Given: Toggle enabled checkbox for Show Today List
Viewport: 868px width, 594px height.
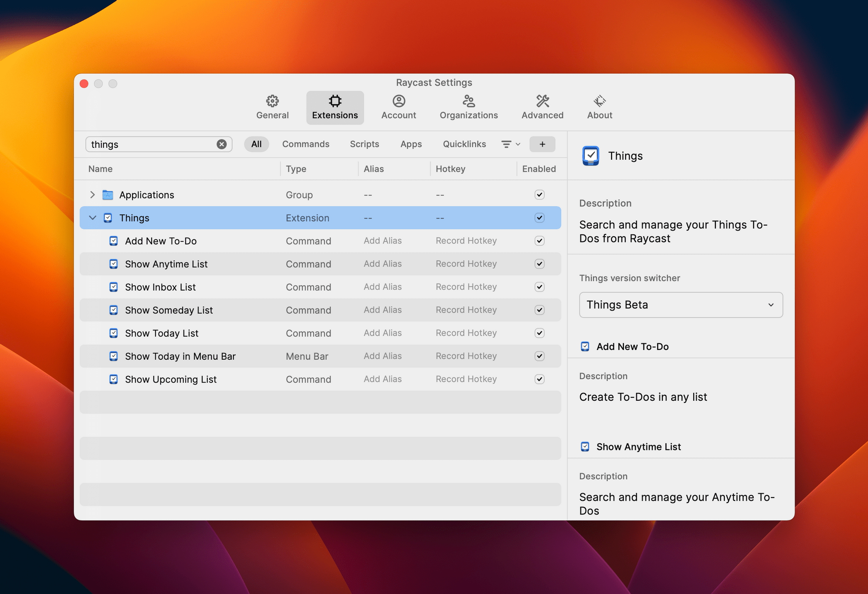Looking at the screenshot, I should coord(539,333).
